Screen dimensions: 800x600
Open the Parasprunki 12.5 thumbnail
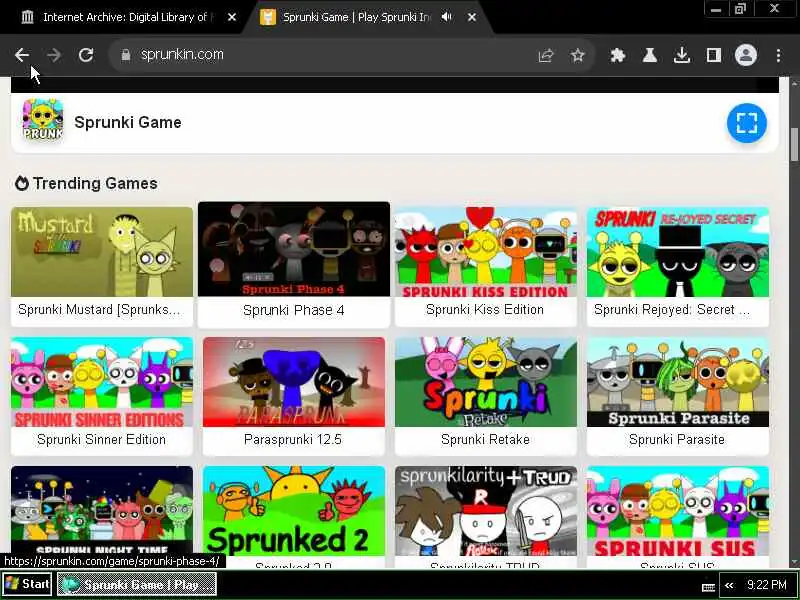coord(294,382)
